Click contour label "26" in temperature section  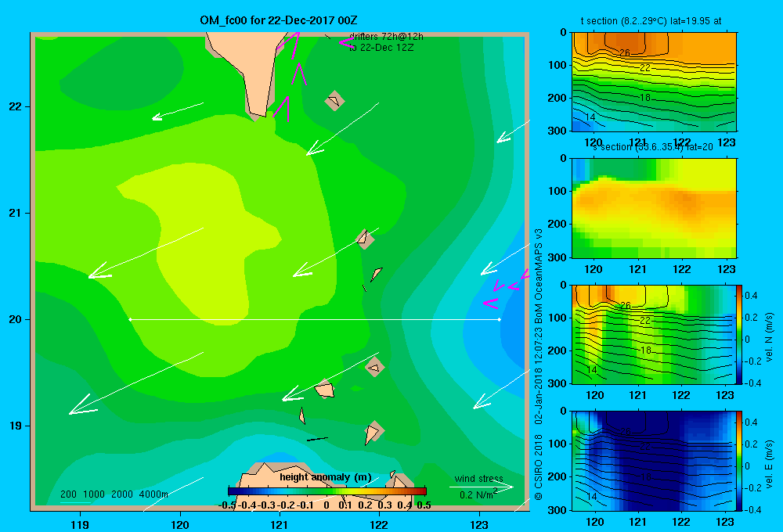625,52
